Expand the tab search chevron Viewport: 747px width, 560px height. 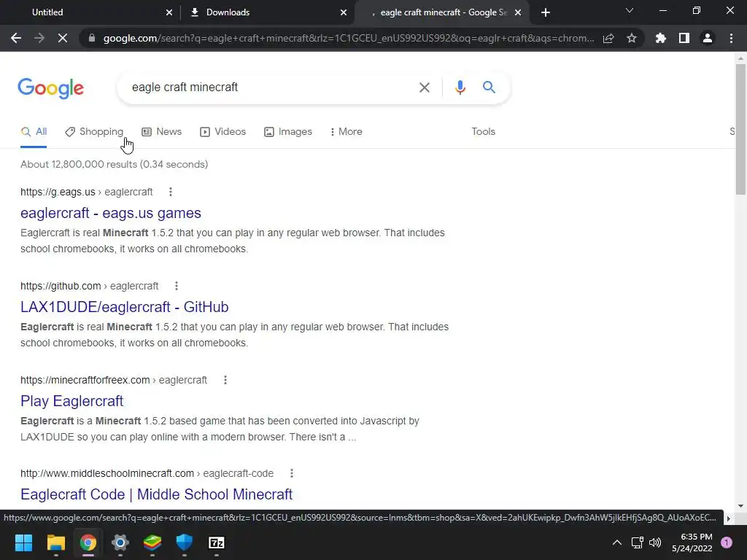click(x=630, y=10)
